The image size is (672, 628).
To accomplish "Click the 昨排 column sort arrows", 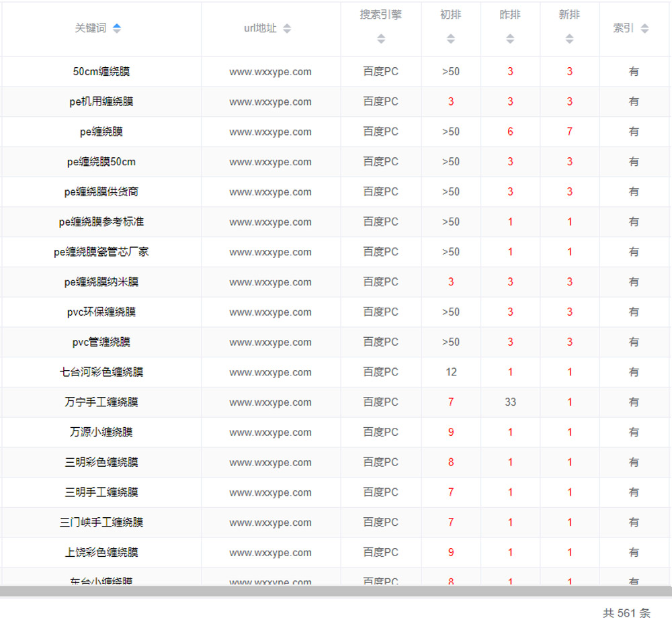I will coord(510,39).
